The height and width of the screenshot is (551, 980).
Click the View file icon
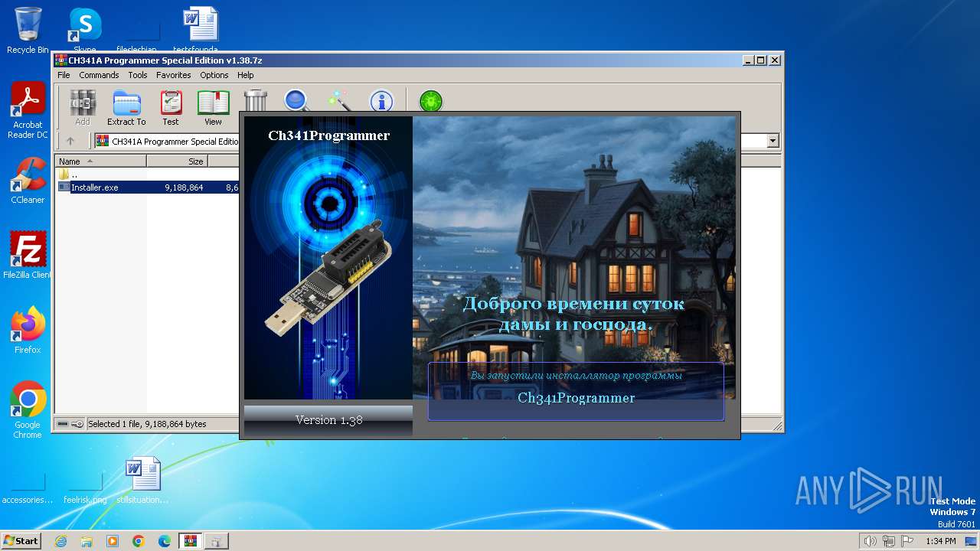[x=213, y=107]
